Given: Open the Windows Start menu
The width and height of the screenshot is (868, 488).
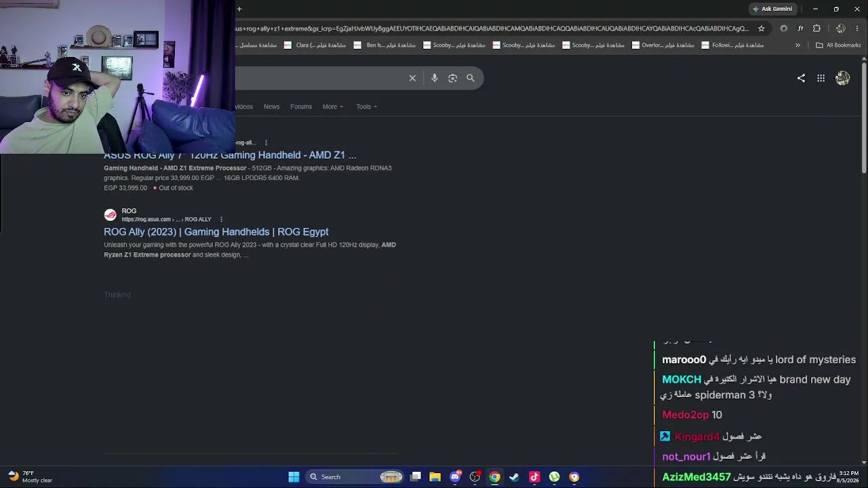Looking at the screenshot, I should [294, 477].
